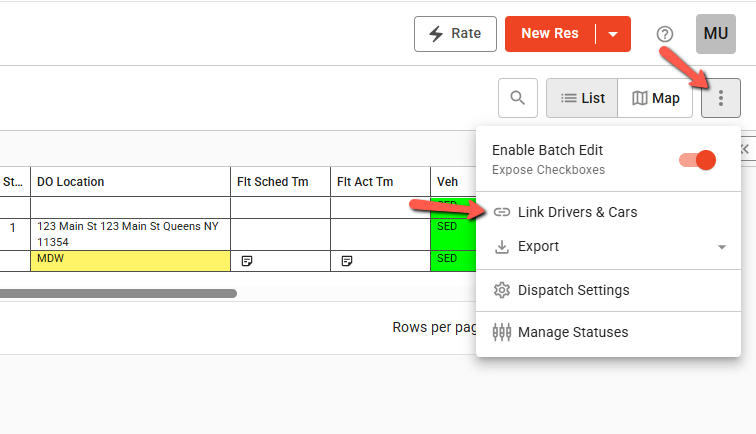Click note icon in Flt Sched Tm column
756x434 pixels.
246,261
